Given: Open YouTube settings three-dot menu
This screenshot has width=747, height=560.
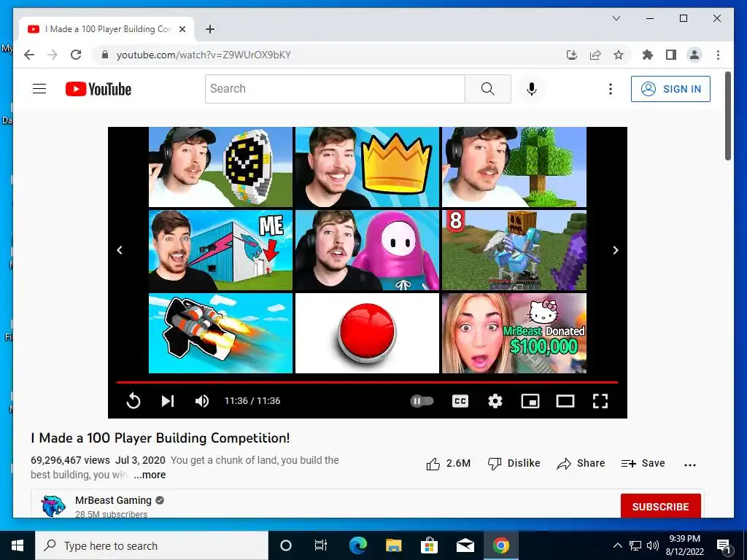Looking at the screenshot, I should pyautogui.click(x=611, y=88).
